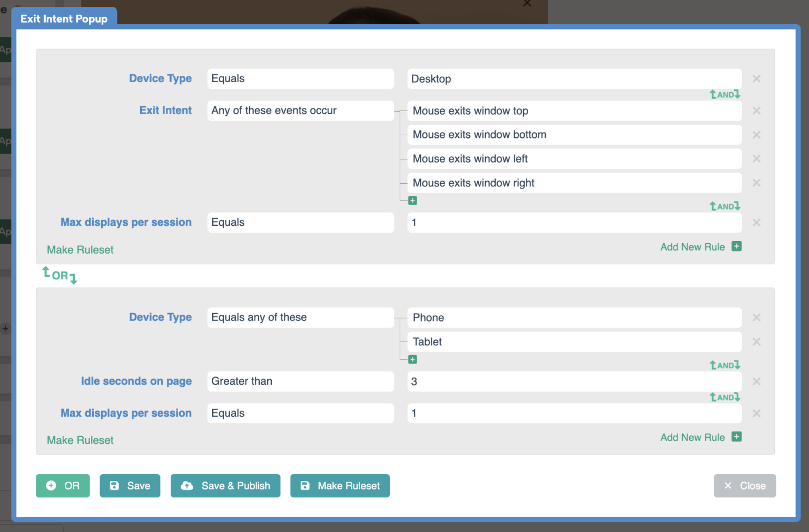Select the Exit Intent rule label
809x532 pixels.
(x=165, y=110)
